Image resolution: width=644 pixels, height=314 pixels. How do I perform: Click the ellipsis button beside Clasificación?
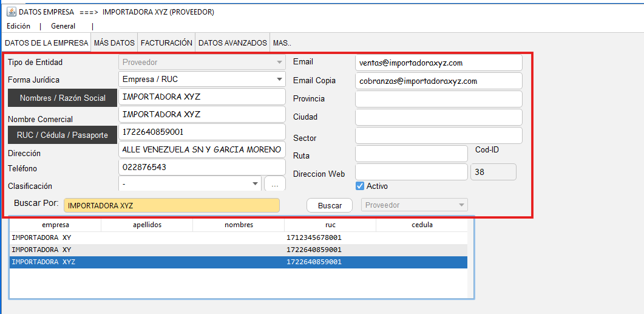[x=275, y=183]
